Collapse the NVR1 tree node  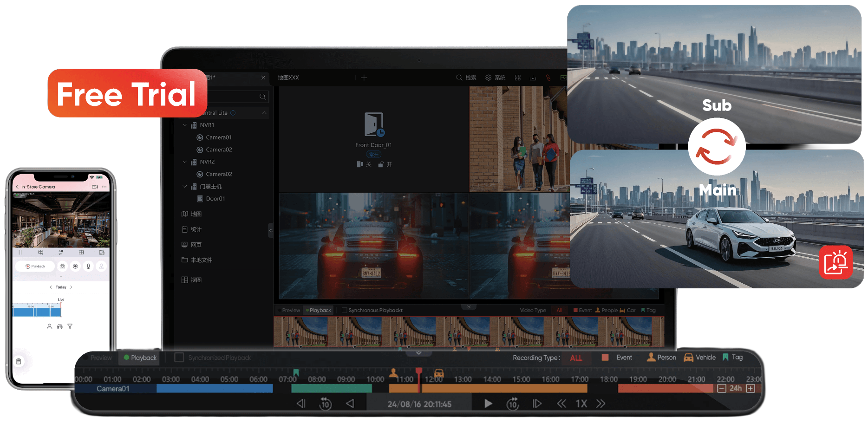pos(185,125)
